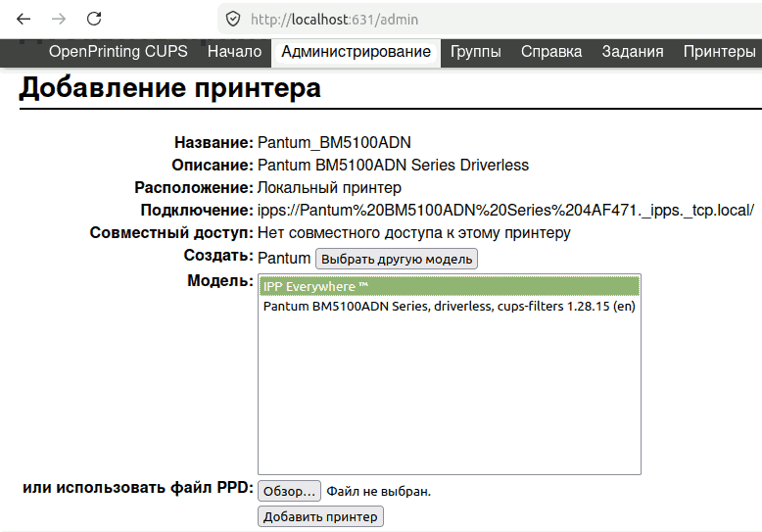Select Pantum BM5100ADN Series driverless model
762x532 pixels.
449,307
